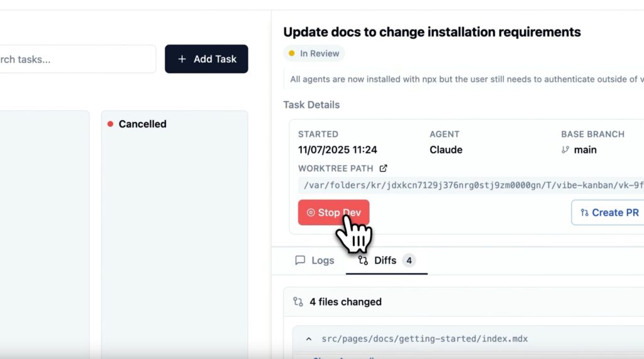The width and height of the screenshot is (644, 359).
Task: Click the stop icon inside Stop Dev
Action: pyautogui.click(x=311, y=213)
